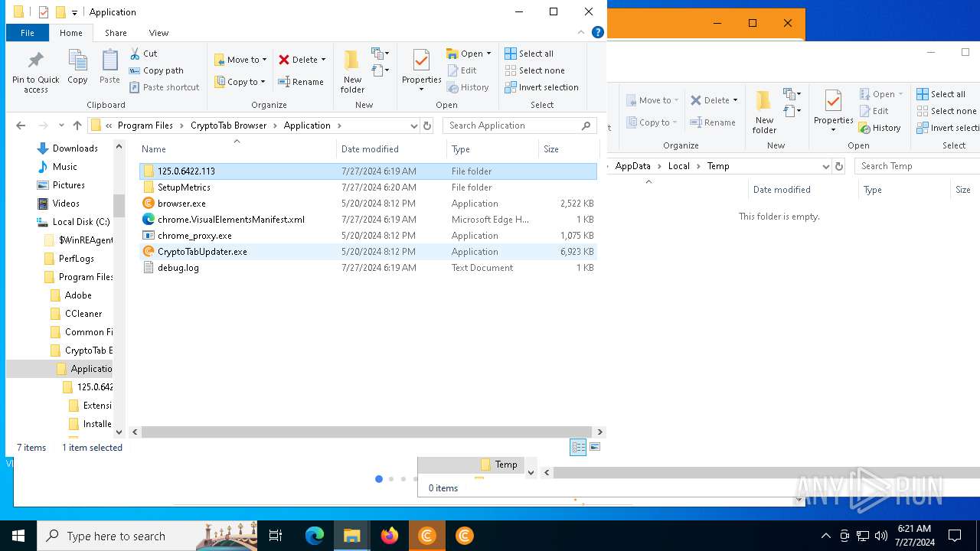Open Windows Start menu
980x551 pixels.
(x=18, y=536)
